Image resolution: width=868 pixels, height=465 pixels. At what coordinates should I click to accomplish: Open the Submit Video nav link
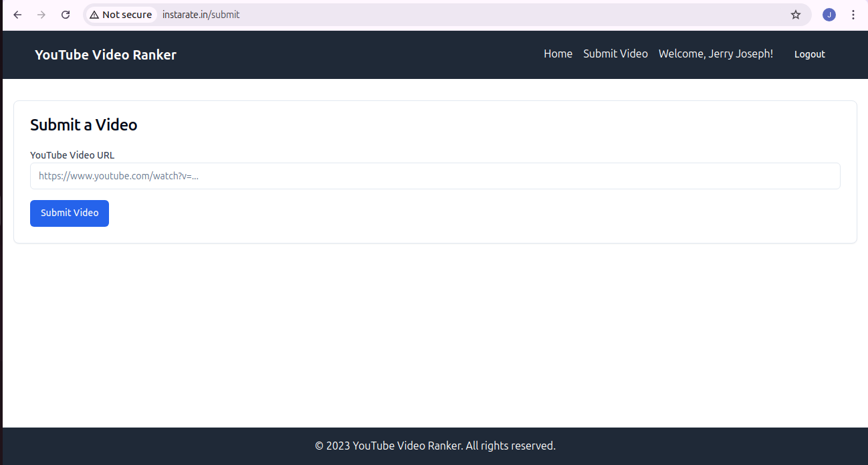[615, 54]
